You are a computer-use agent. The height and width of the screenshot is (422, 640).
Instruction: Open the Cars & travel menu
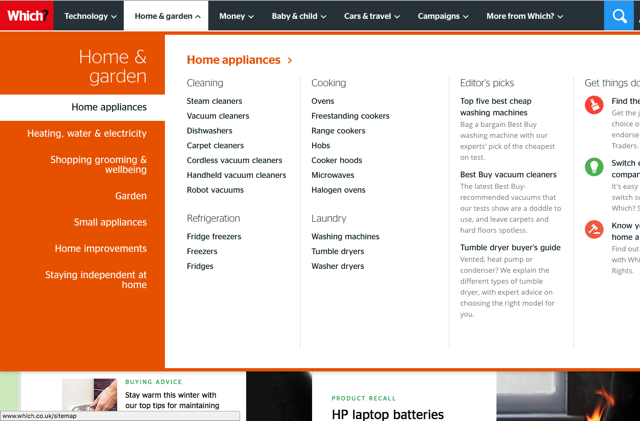tap(373, 16)
